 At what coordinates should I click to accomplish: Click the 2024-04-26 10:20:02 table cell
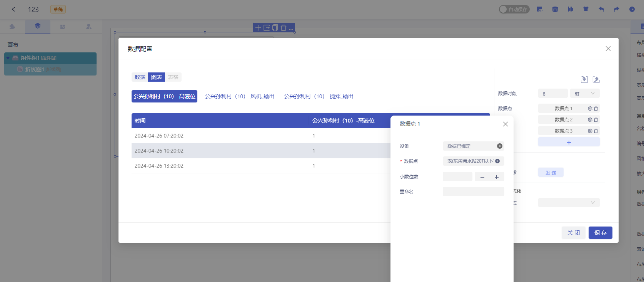coord(159,151)
